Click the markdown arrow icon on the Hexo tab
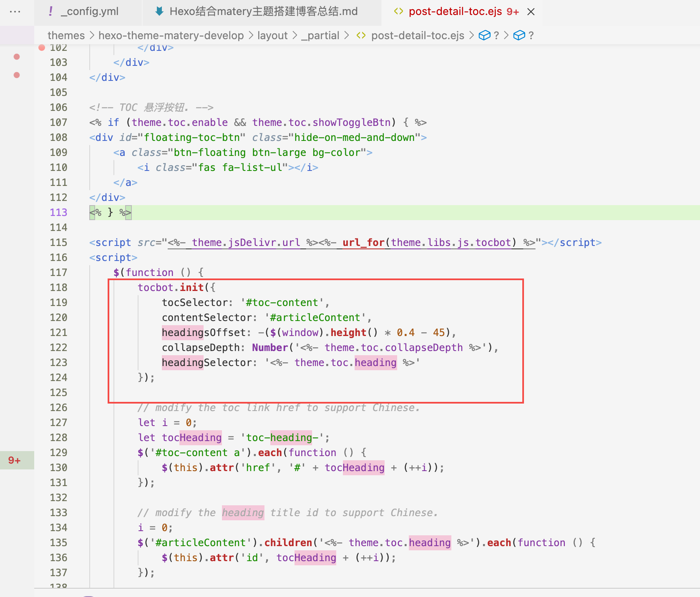This screenshot has width=700, height=597. (159, 12)
